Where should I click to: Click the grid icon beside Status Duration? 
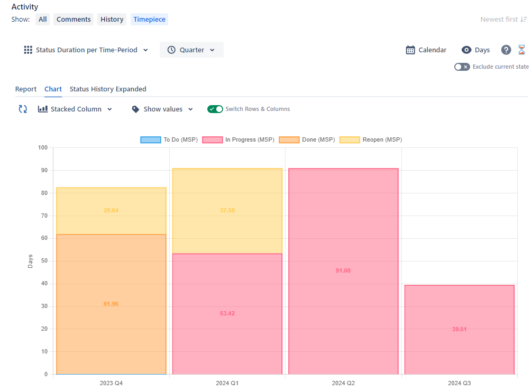[x=28, y=50]
